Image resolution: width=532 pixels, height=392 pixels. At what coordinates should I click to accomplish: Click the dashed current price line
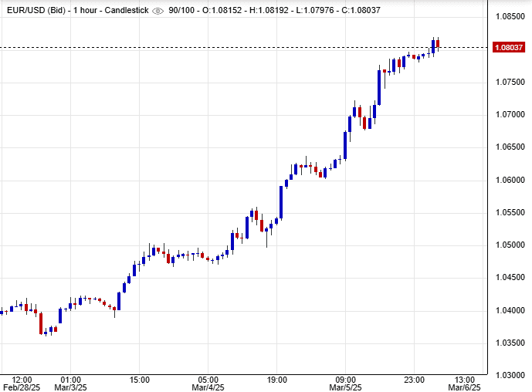[x=243, y=48]
